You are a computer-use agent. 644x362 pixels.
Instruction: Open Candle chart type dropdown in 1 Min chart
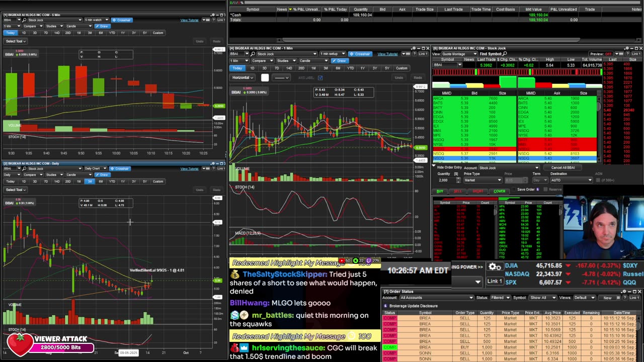tap(314, 61)
